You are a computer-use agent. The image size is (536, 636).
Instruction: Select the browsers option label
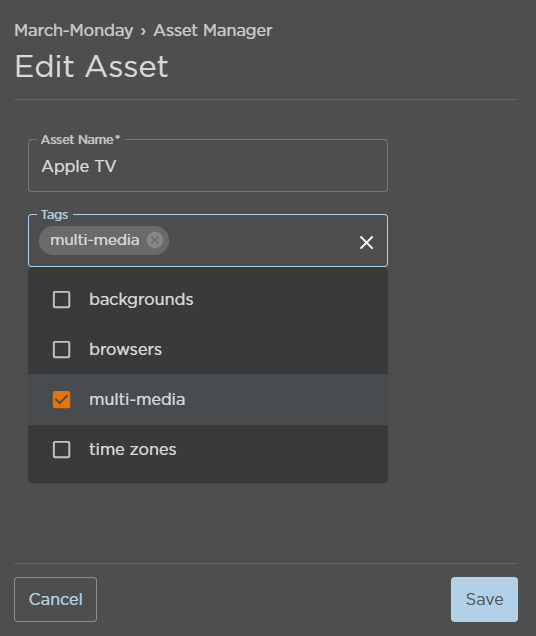125,350
